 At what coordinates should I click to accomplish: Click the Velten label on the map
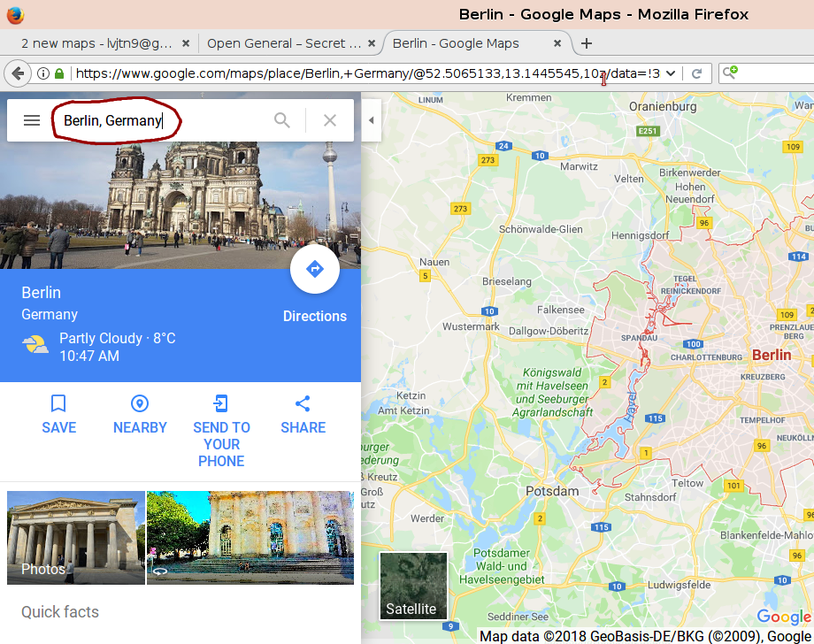pyautogui.click(x=629, y=179)
